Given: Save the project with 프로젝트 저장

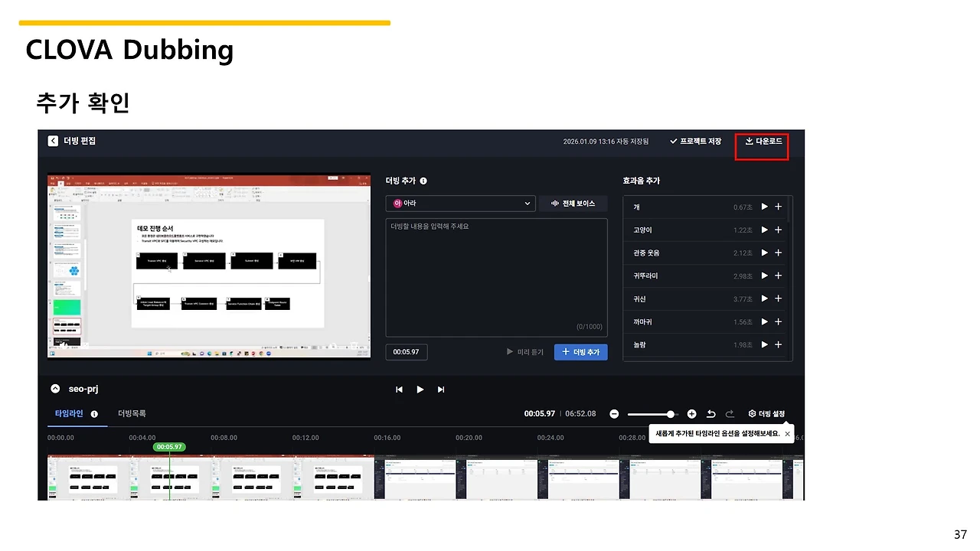Looking at the screenshot, I should 695,142.
